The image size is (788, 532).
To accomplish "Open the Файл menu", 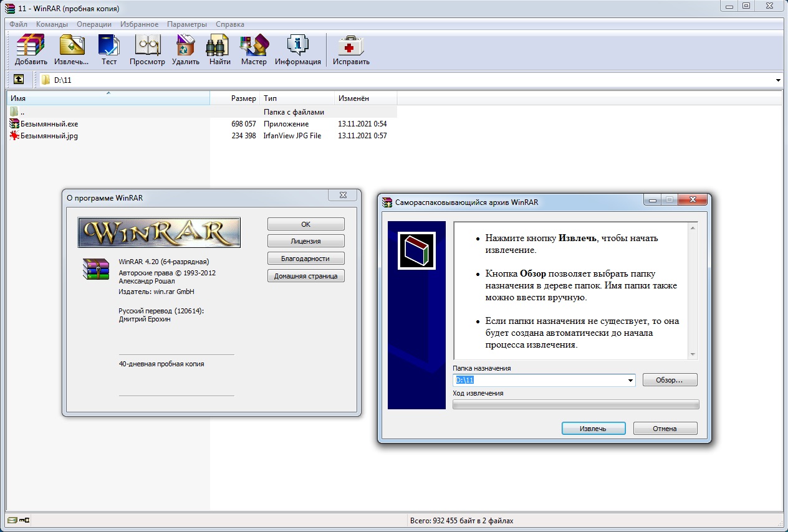I will click(x=18, y=24).
